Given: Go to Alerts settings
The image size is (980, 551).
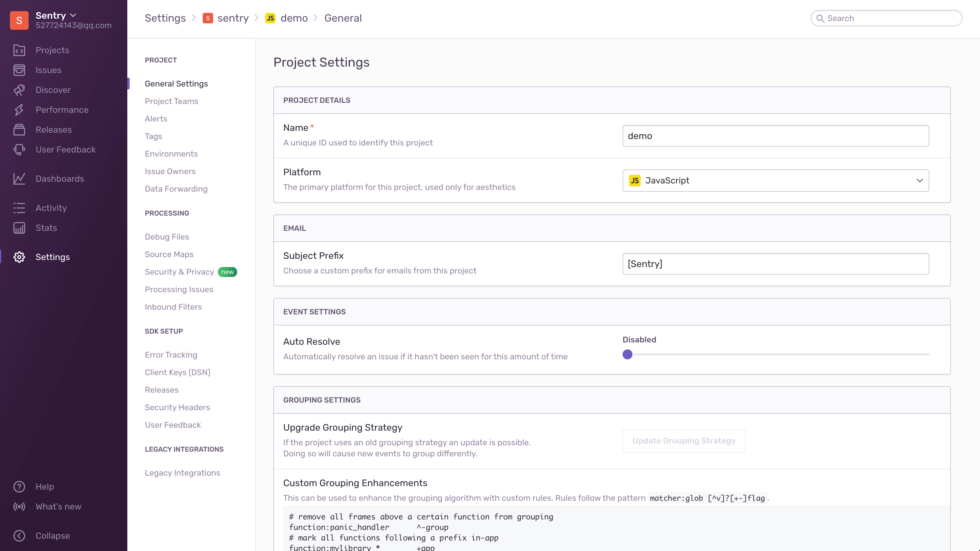Looking at the screenshot, I should [156, 118].
